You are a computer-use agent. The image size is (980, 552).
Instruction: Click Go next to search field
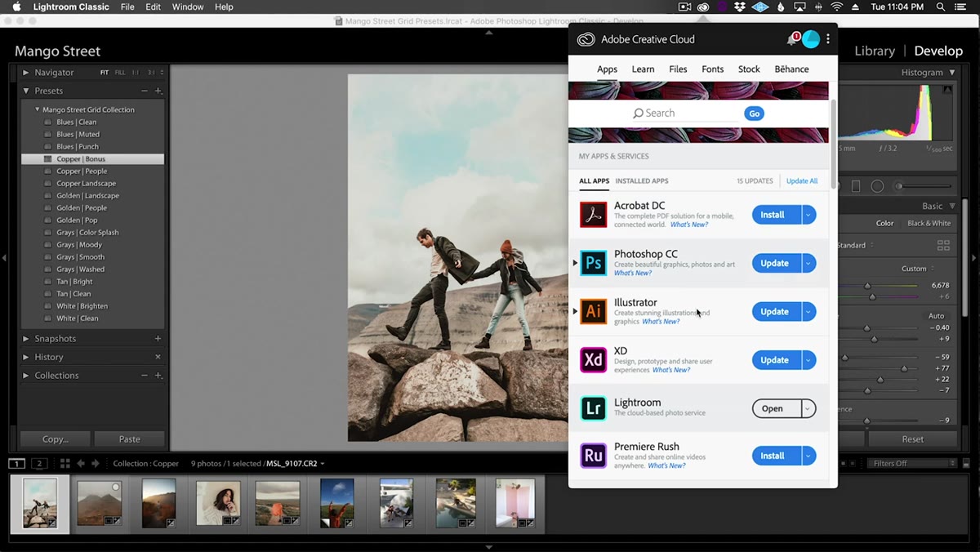755,114
